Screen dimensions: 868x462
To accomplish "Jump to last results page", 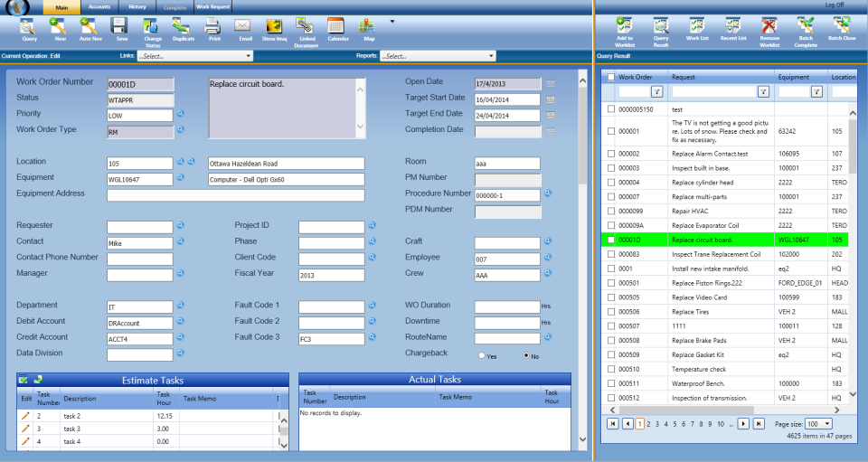I will coord(759,424).
